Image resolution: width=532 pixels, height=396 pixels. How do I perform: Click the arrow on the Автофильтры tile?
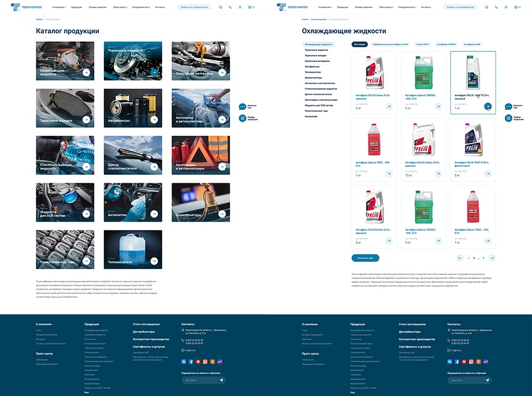click(x=154, y=119)
